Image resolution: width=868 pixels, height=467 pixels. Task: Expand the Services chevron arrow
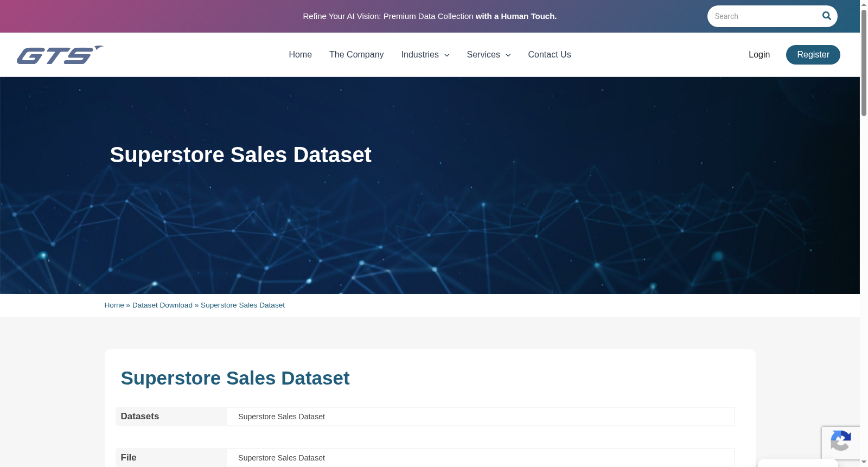tap(508, 55)
